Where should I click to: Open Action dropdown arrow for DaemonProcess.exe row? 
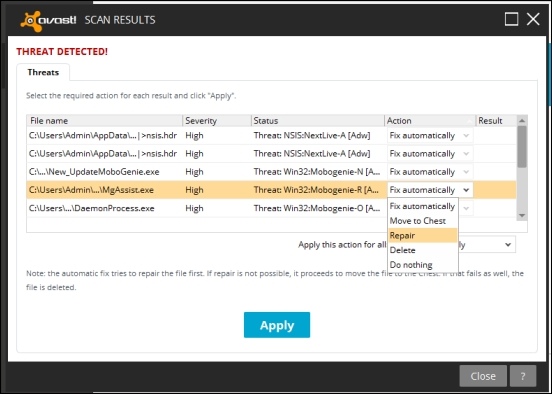466,208
